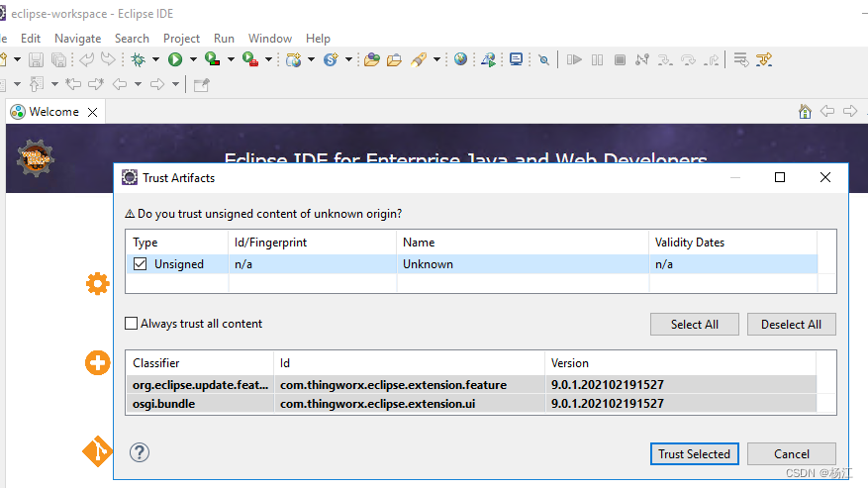Click the Skip All Breakpoints icon
Viewport: 868px width, 488px height.
(544, 59)
